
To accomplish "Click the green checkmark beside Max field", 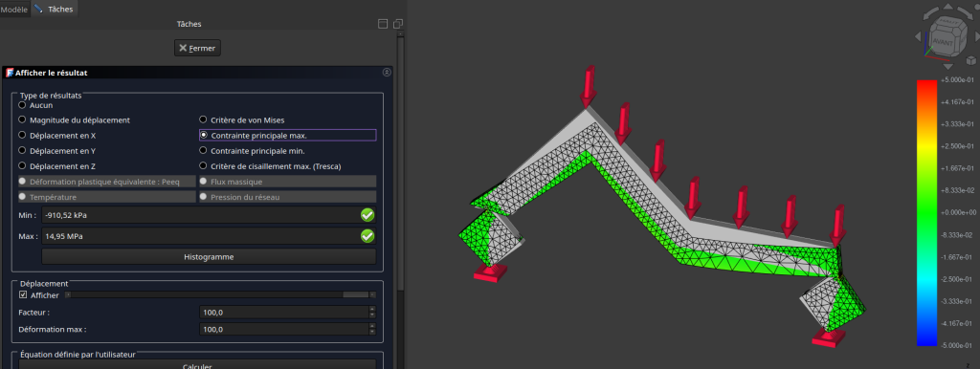I will (367, 236).
